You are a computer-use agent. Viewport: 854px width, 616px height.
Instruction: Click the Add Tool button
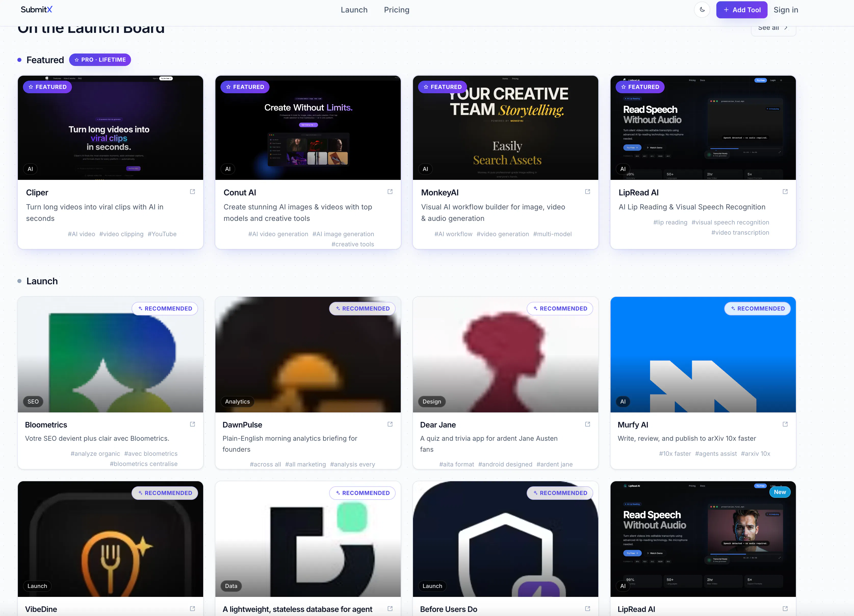(741, 10)
